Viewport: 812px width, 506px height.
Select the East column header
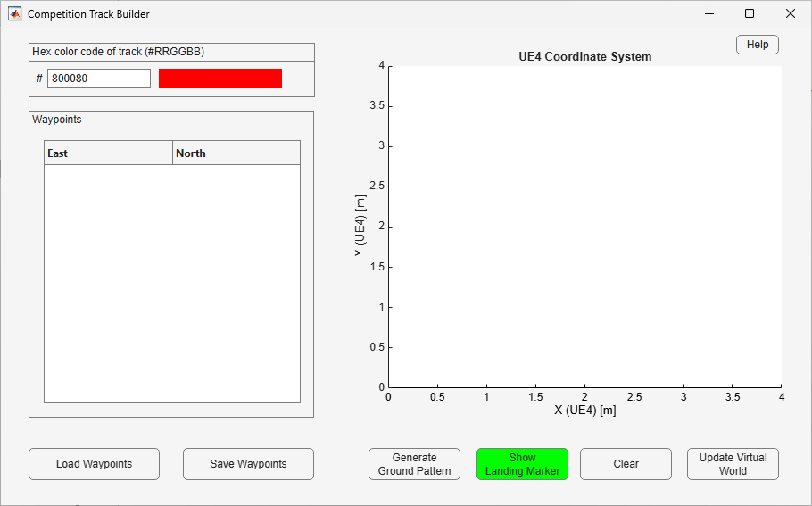108,153
